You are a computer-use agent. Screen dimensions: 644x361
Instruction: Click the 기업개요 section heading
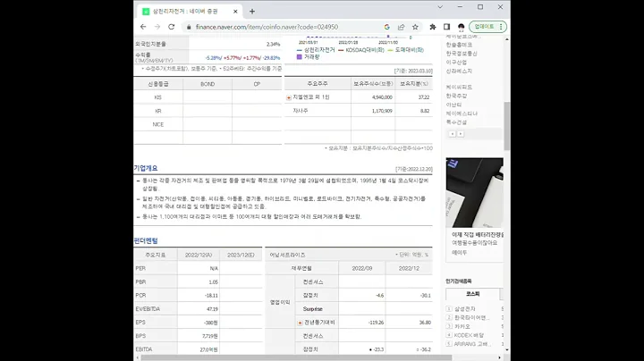146,168
